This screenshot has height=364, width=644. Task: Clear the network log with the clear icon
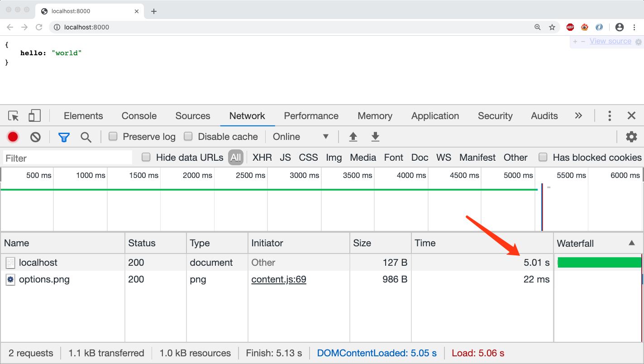(x=35, y=137)
